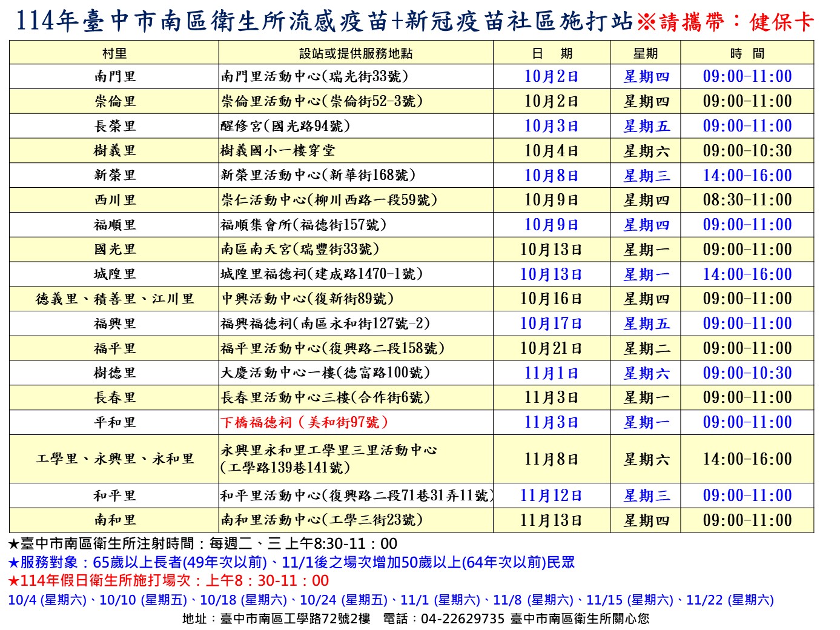
Task: Click the 村里 column header
Action: (x=114, y=53)
